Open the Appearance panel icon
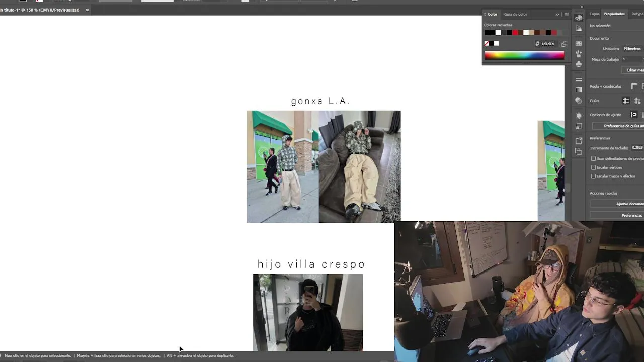 point(579,116)
